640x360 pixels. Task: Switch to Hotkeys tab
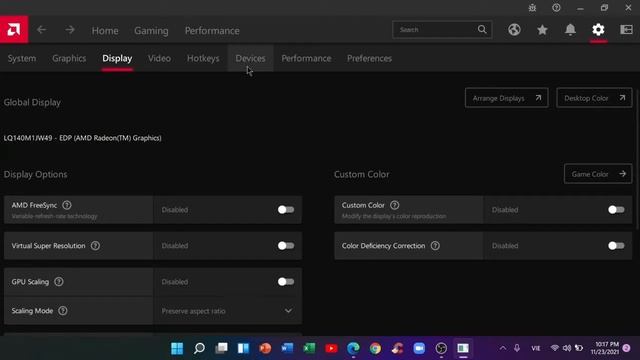tap(203, 58)
